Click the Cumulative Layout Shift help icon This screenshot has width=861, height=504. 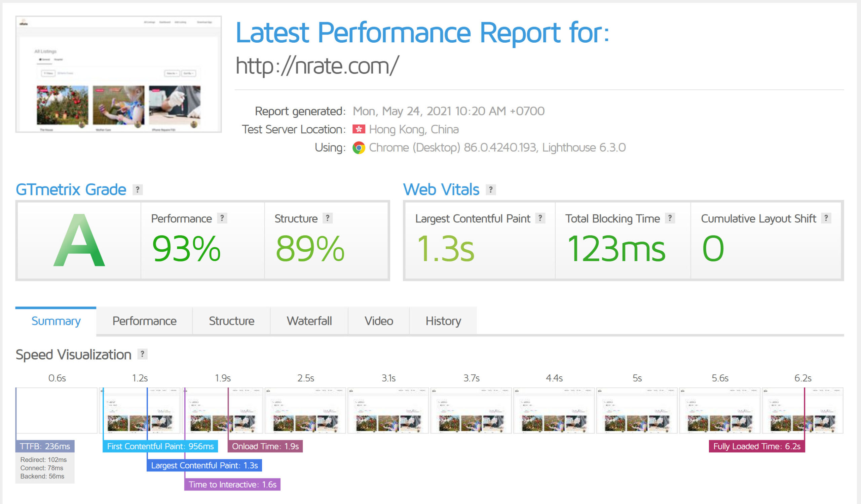click(x=826, y=218)
